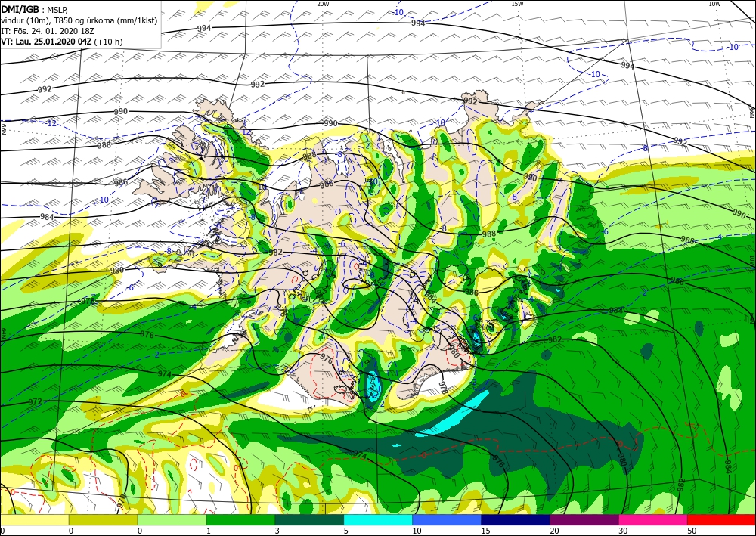Click the 15W longitude label
The width and height of the screenshot is (756, 536).
(x=517, y=4)
